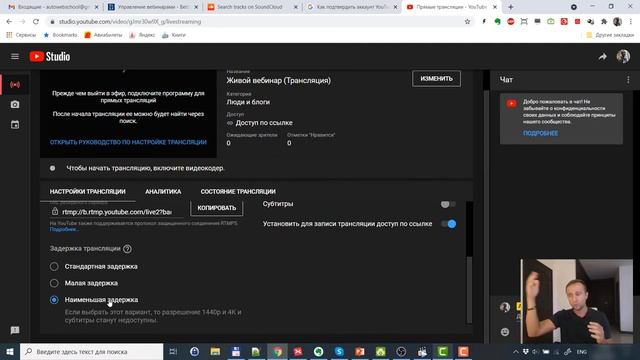Click the YouTube Studio logo

pyautogui.click(x=49, y=56)
